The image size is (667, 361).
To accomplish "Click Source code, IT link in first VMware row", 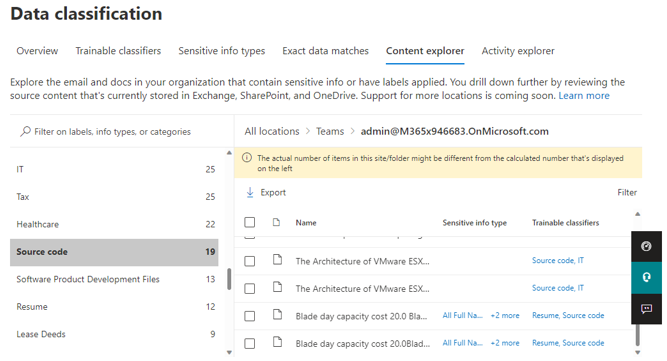I will click(558, 260).
